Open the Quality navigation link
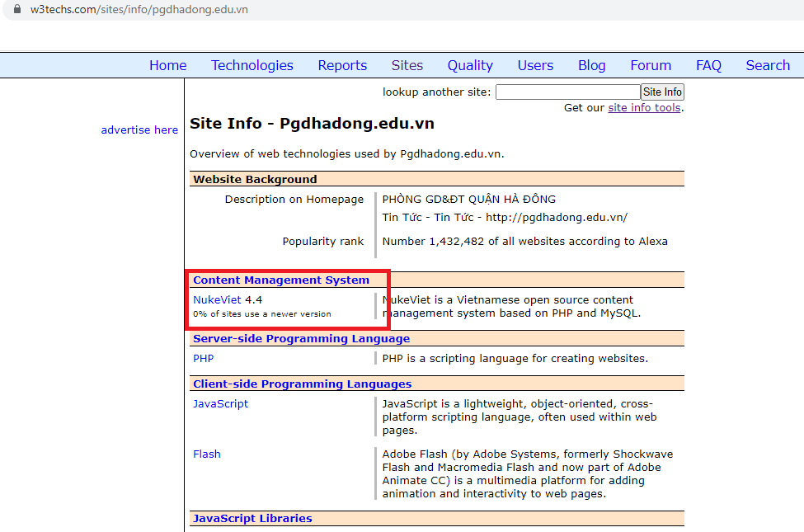This screenshot has width=804, height=532. tap(470, 66)
